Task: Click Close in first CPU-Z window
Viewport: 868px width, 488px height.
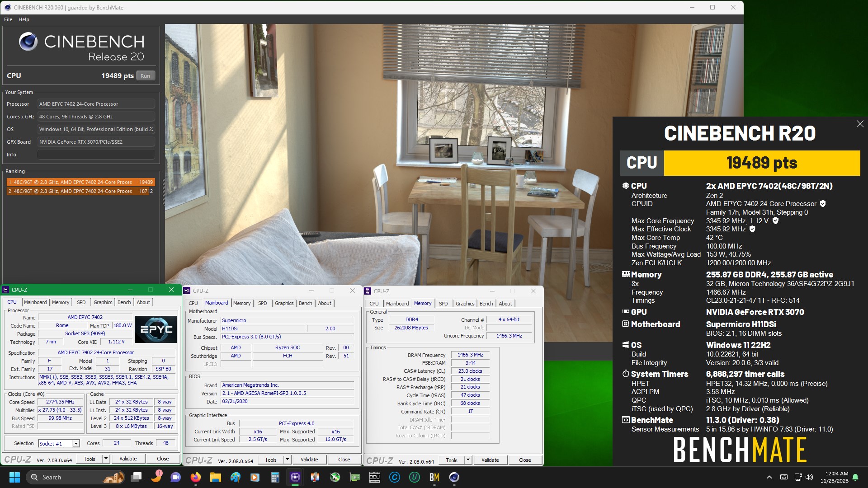Action: coord(163,459)
